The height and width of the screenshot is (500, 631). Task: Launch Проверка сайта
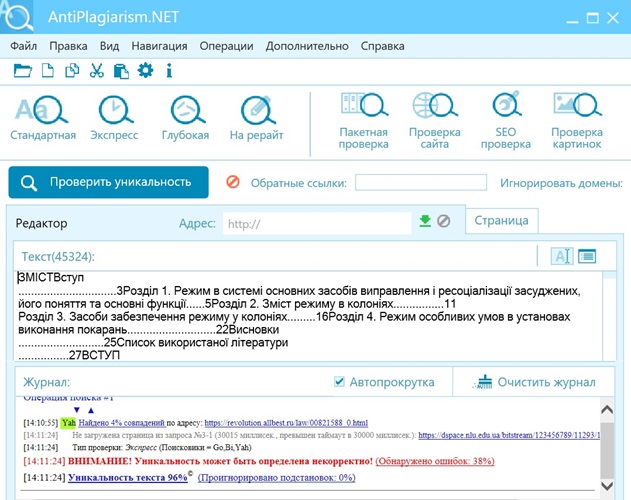pos(435,121)
